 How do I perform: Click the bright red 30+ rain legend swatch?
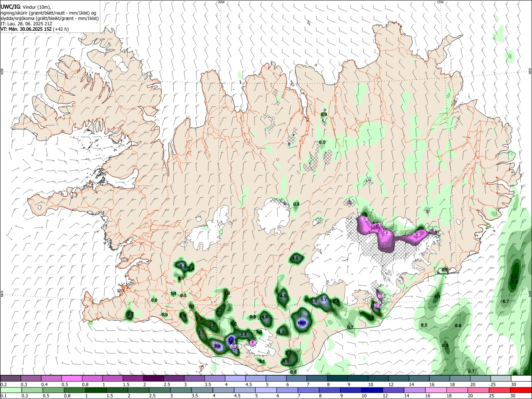click(520, 390)
